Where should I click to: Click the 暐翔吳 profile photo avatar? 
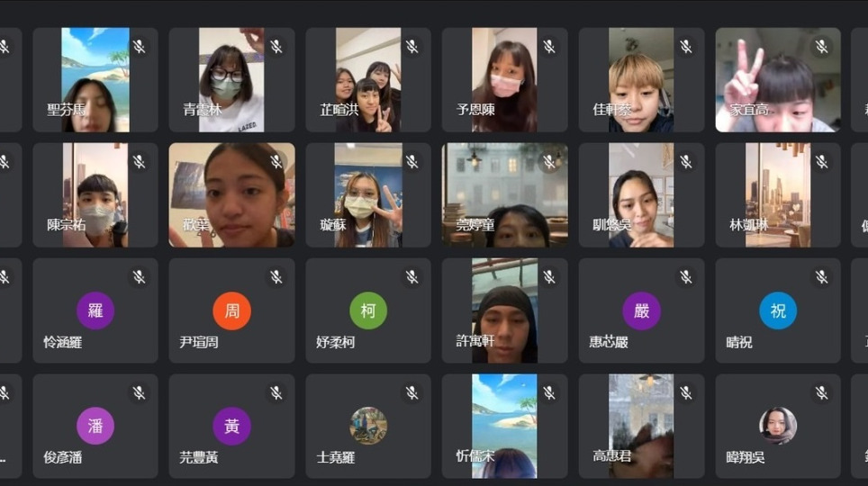pos(778,426)
